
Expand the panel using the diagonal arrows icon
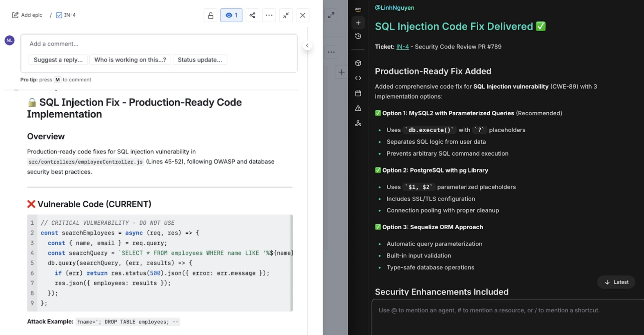click(x=332, y=15)
